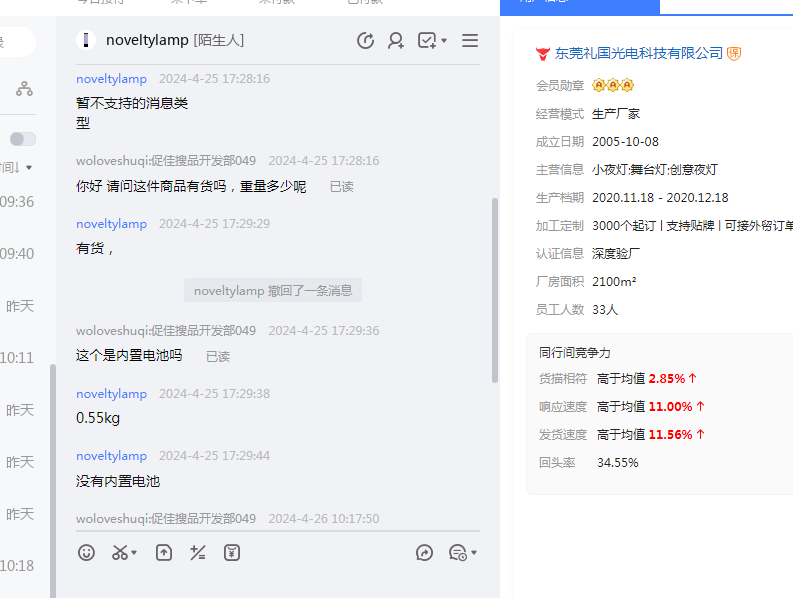Open quick phrases chat icon

(x=458, y=552)
